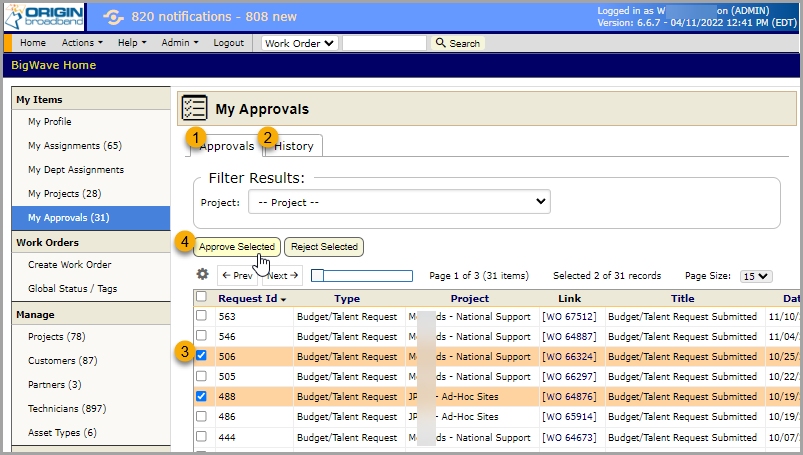The width and height of the screenshot is (803, 455).
Task: Open link WO 66297
Action: [x=569, y=377]
